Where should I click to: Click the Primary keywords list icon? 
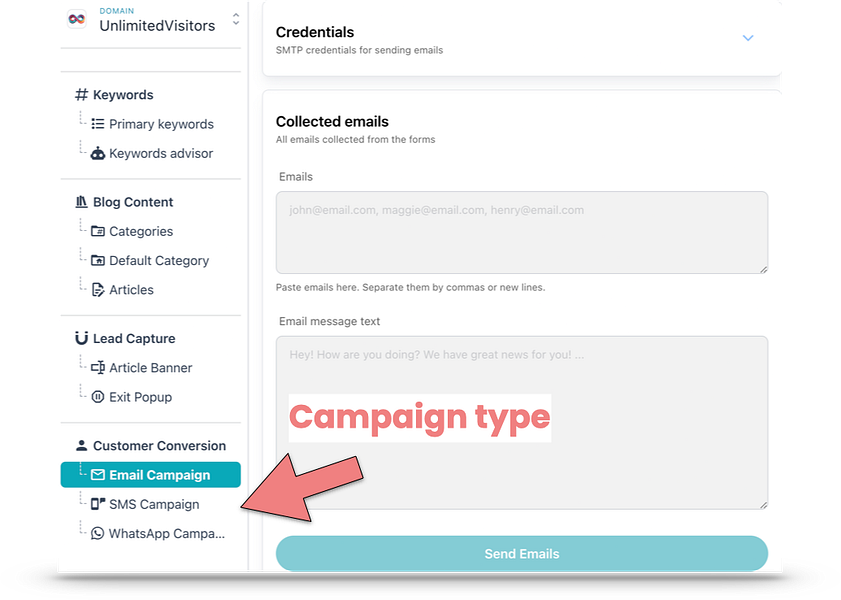[x=98, y=124]
